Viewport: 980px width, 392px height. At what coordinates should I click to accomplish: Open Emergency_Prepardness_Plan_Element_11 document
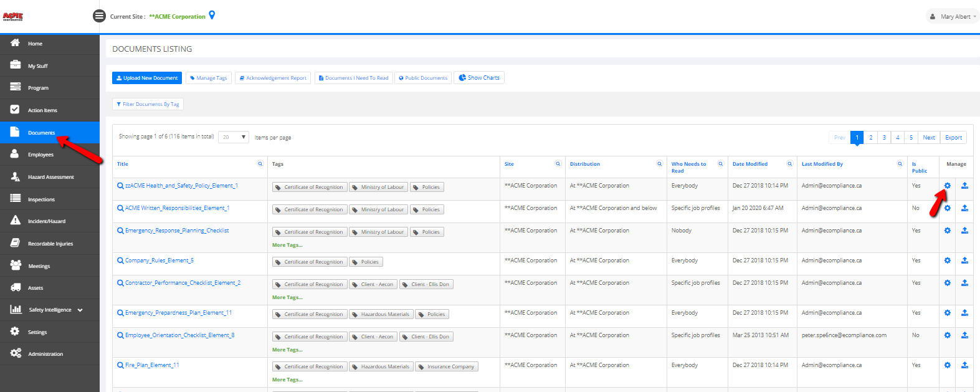[x=178, y=313]
